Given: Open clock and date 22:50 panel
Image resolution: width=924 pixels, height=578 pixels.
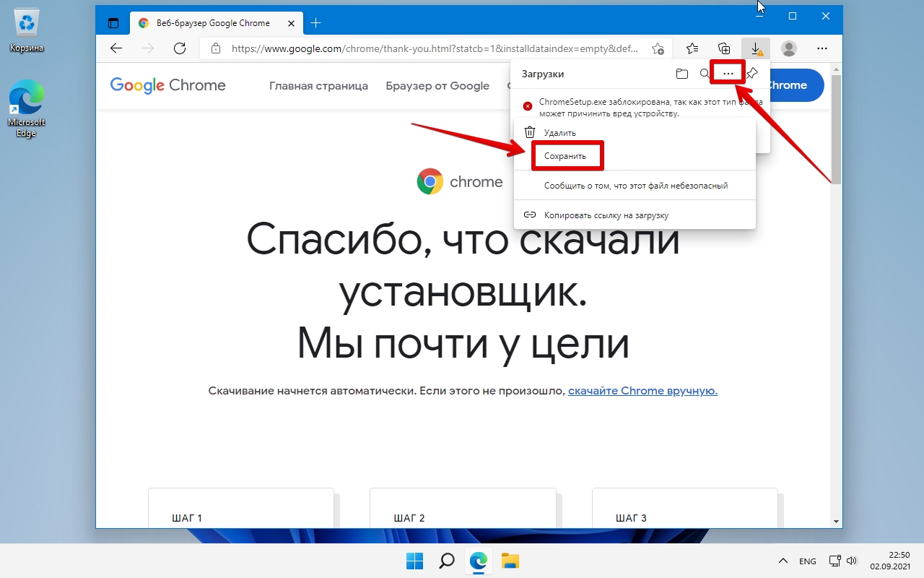Looking at the screenshot, I should (x=889, y=561).
